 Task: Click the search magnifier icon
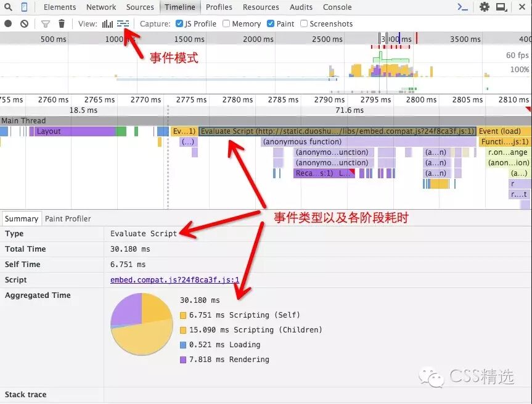tap(8, 7)
